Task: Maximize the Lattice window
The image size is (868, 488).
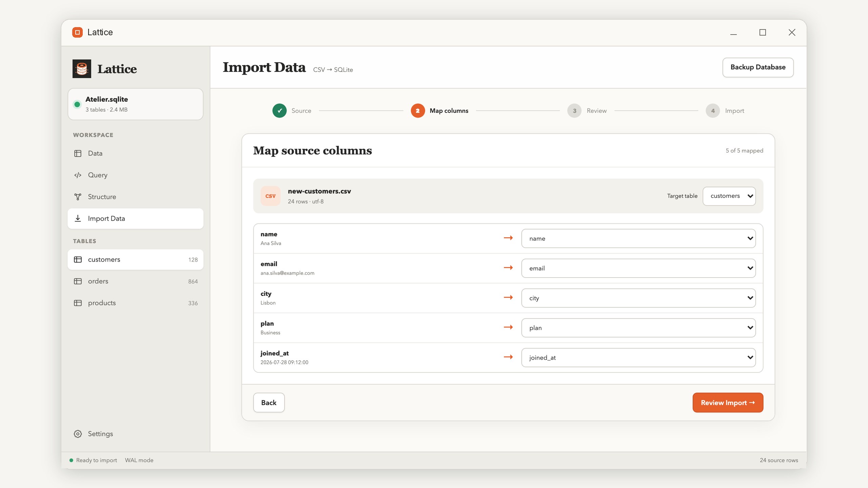Action: 763,32
